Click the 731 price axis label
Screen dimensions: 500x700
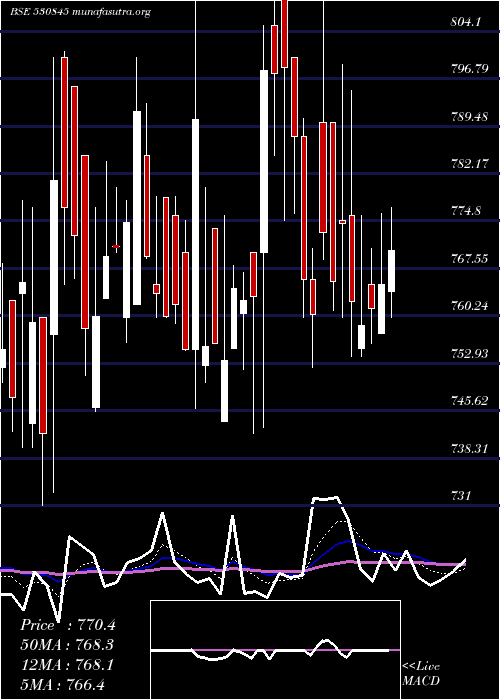click(460, 495)
